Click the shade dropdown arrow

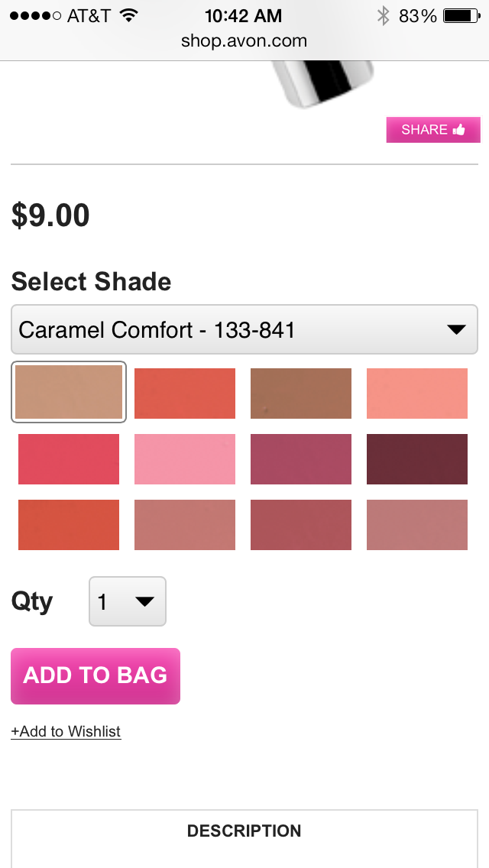point(455,330)
